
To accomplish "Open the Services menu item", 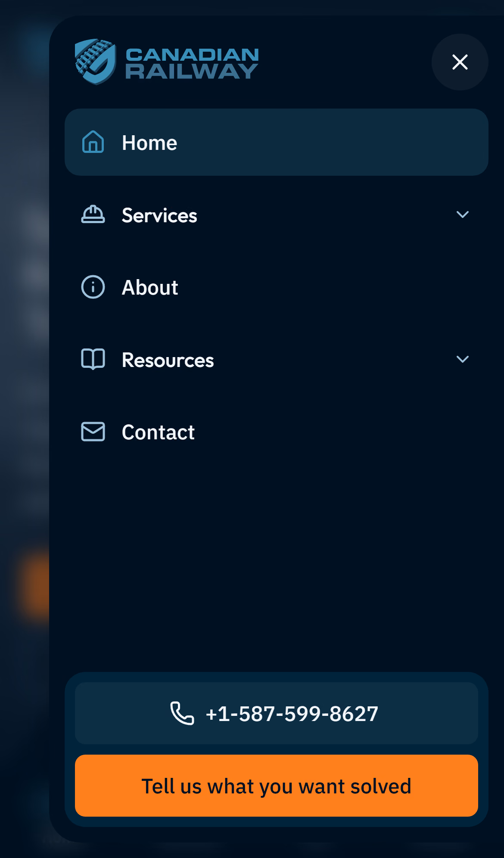I will (x=276, y=214).
